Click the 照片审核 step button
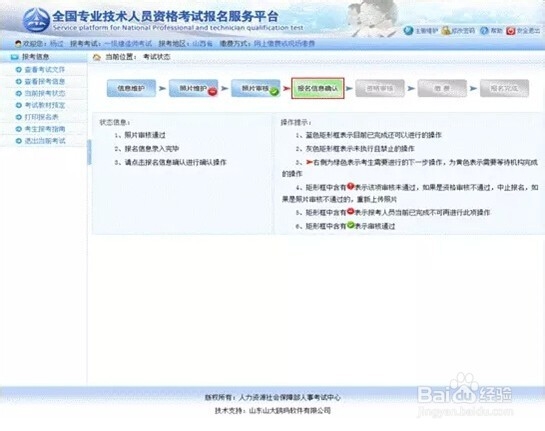This screenshot has width=545, height=431. click(x=255, y=88)
